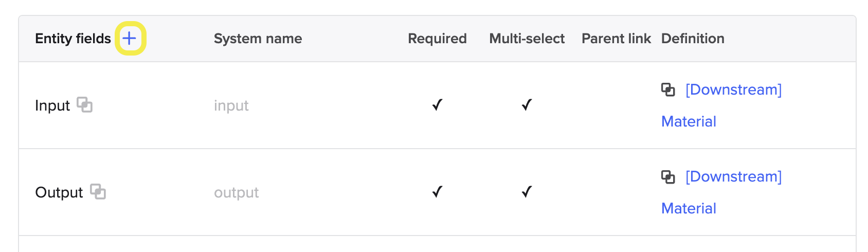
Task: Open [Downstream] link in Output row
Action: point(733,176)
